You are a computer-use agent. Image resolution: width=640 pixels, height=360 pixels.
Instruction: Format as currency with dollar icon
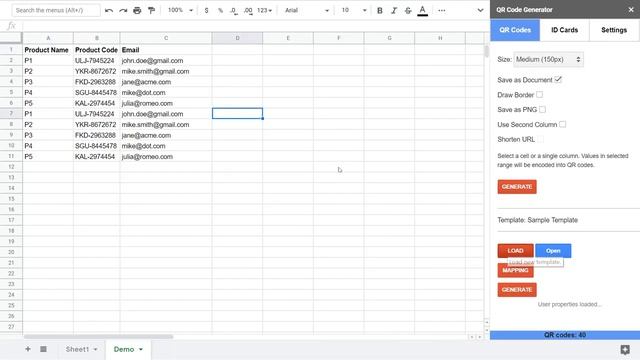pos(207,10)
